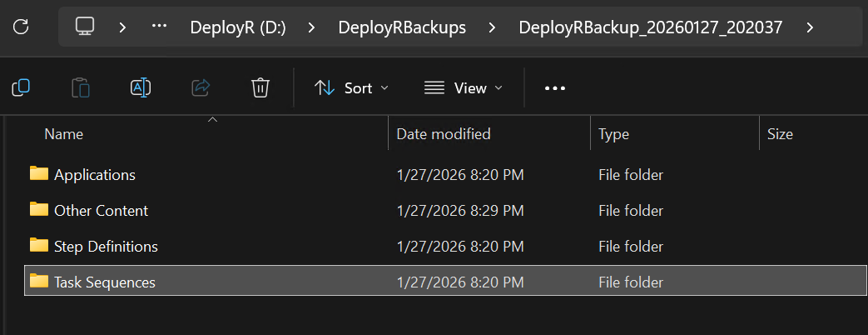Viewport: 868px width, 335px height.
Task: Show hidden breadcrumb path ellipsis
Action: (160, 27)
